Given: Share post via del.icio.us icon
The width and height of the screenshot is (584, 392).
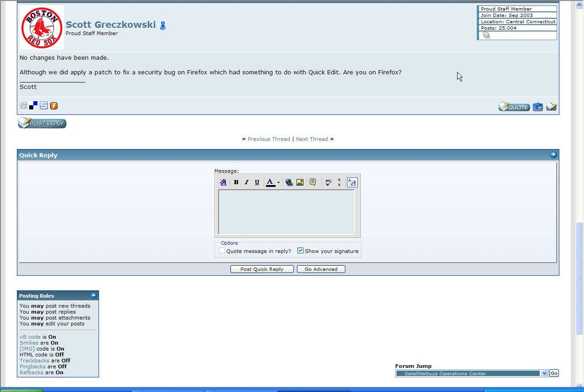Looking at the screenshot, I should (x=33, y=106).
